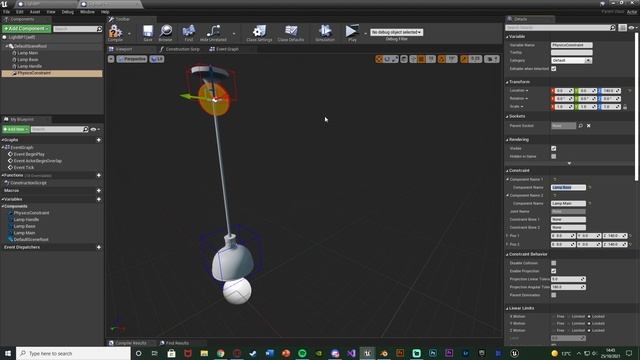Toggle the Scale lock icon
This screenshot has width=640, height=360.
point(625,107)
